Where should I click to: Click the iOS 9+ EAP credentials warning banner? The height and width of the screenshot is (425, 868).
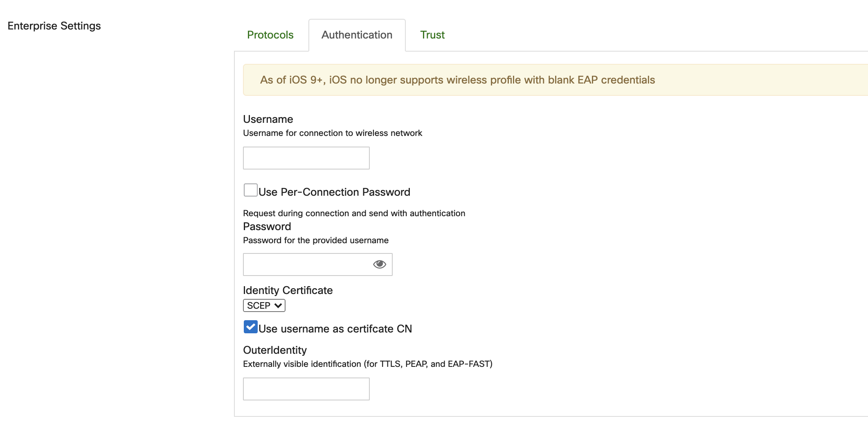(x=457, y=80)
